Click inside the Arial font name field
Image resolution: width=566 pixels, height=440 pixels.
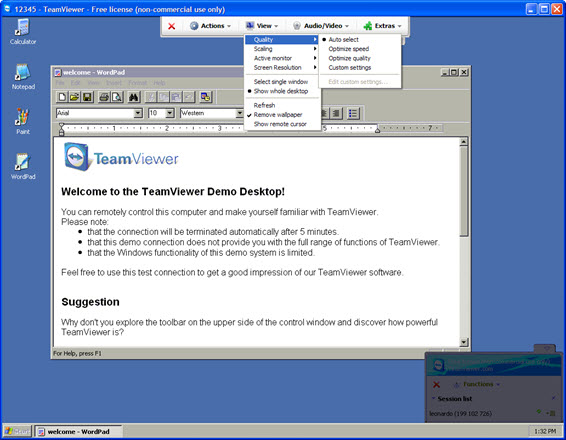pos(95,113)
